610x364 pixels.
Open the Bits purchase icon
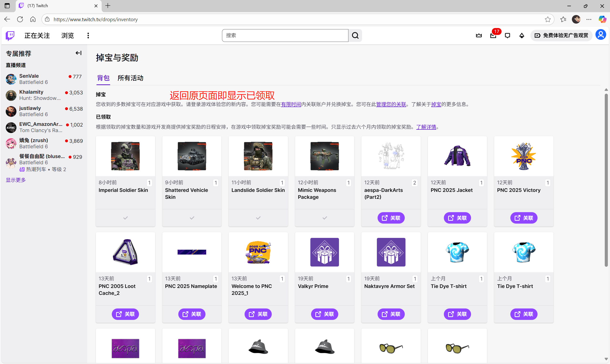pyautogui.click(x=522, y=36)
